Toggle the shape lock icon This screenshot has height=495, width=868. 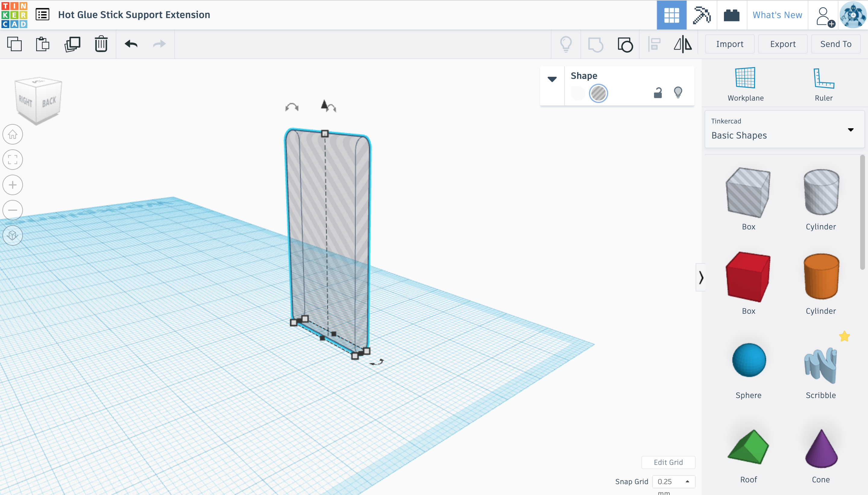click(x=658, y=93)
